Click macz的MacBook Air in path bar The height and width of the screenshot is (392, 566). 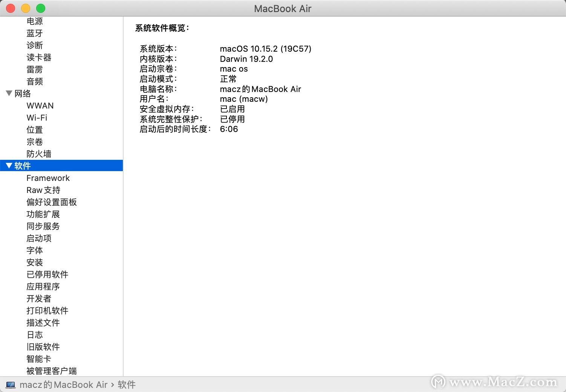(x=63, y=385)
